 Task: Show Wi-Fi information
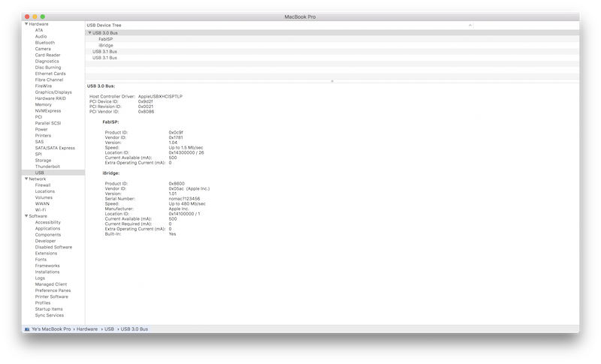(x=41, y=209)
